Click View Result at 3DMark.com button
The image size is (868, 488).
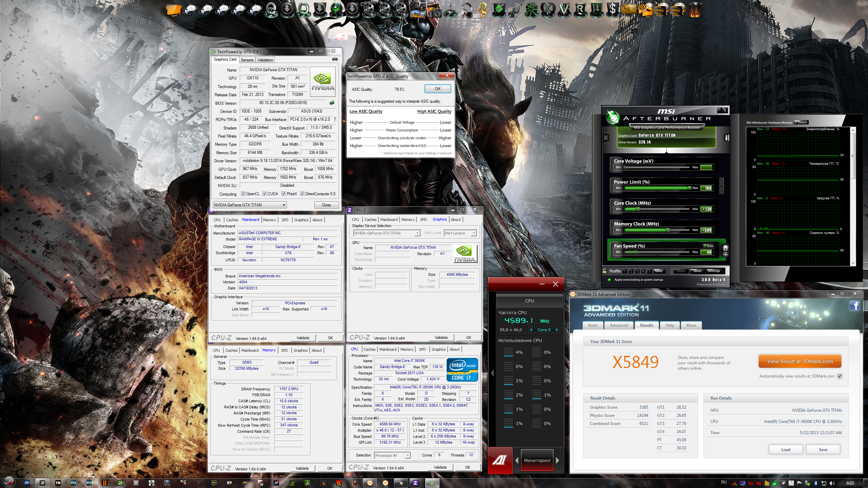click(x=800, y=362)
